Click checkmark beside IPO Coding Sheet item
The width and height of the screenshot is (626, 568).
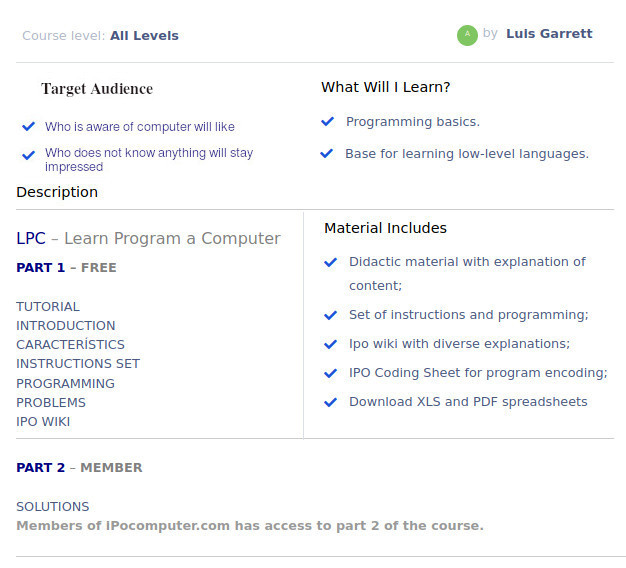point(331,373)
